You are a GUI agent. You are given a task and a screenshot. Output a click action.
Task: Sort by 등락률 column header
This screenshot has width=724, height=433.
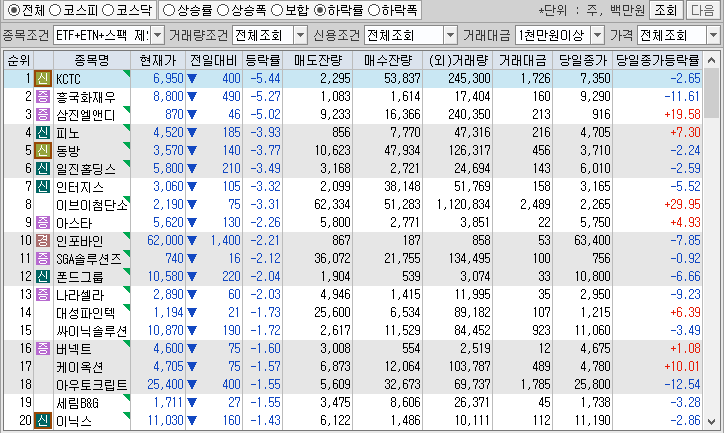[263, 60]
